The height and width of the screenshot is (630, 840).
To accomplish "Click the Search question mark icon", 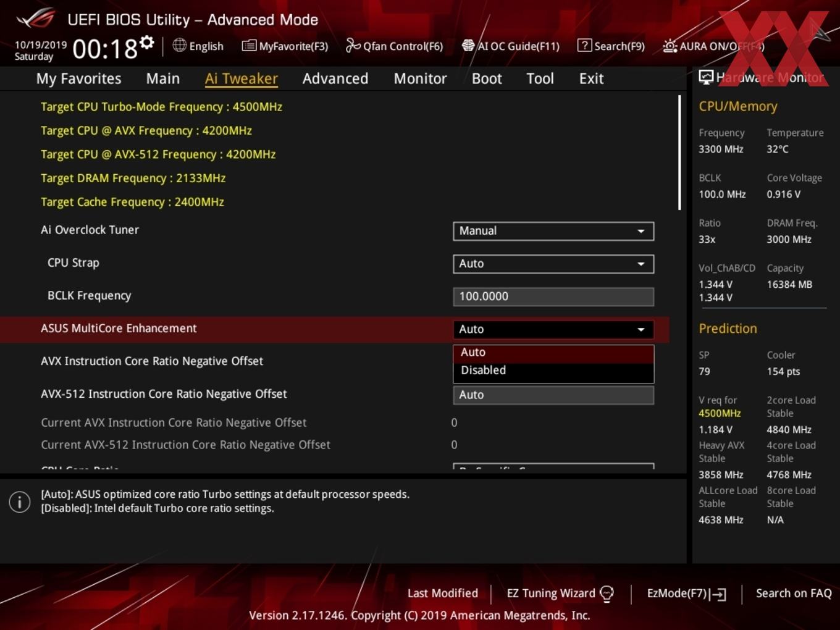I will (584, 45).
